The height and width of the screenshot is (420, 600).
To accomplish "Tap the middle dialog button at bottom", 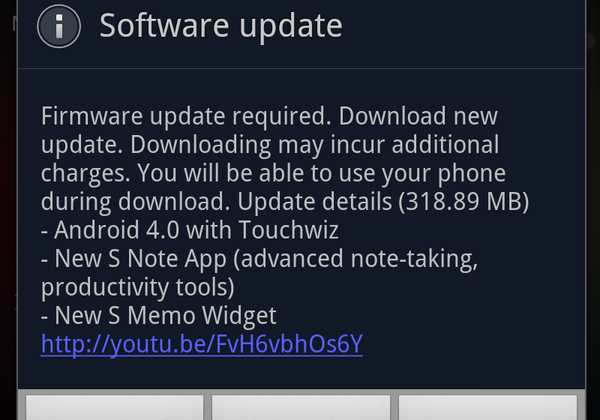I will tap(301, 407).
